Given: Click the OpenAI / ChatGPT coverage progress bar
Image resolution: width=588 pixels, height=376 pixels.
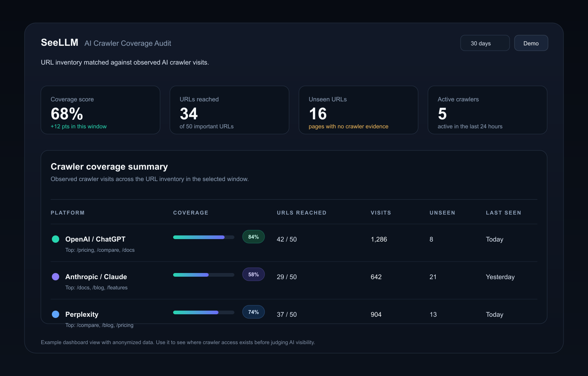Looking at the screenshot, I should [204, 237].
